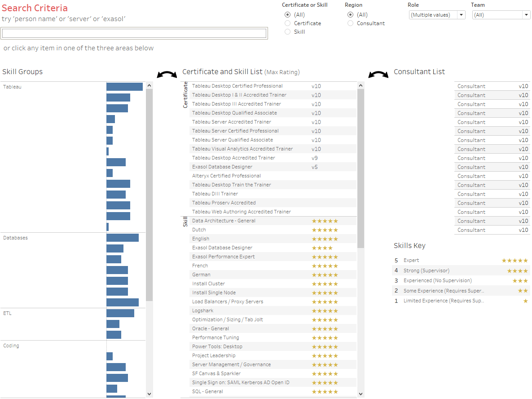
Task: Select Tableau Desktop Certified Professional certificate
Action: (237, 86)
